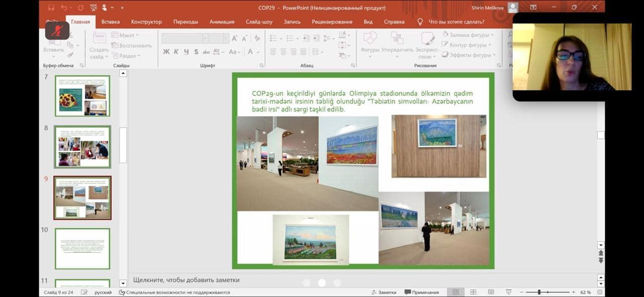The width and height of the screenshot is (644, 297).
Task: Select slide 10 thumbnail
Action: tap(83, 248)
